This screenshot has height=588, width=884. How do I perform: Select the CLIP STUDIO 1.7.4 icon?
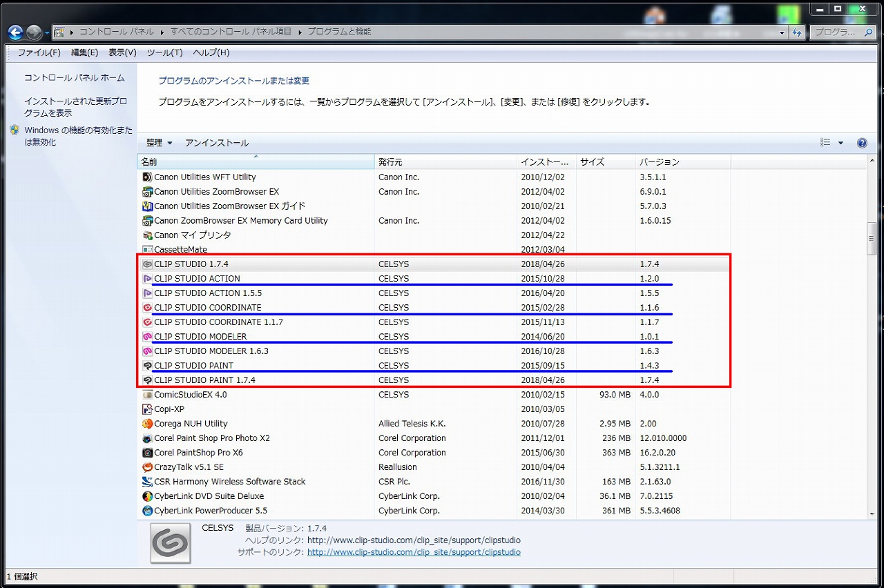click(x=147, y=264)
